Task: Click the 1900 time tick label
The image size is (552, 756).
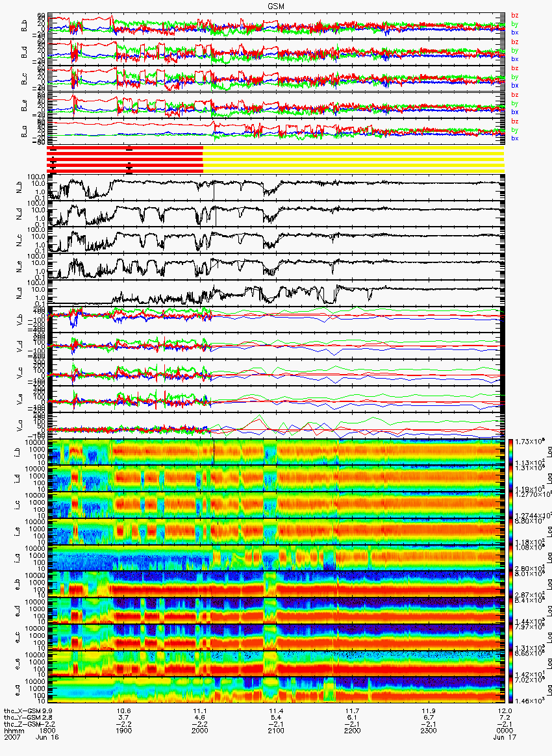Action: [125, 731]
